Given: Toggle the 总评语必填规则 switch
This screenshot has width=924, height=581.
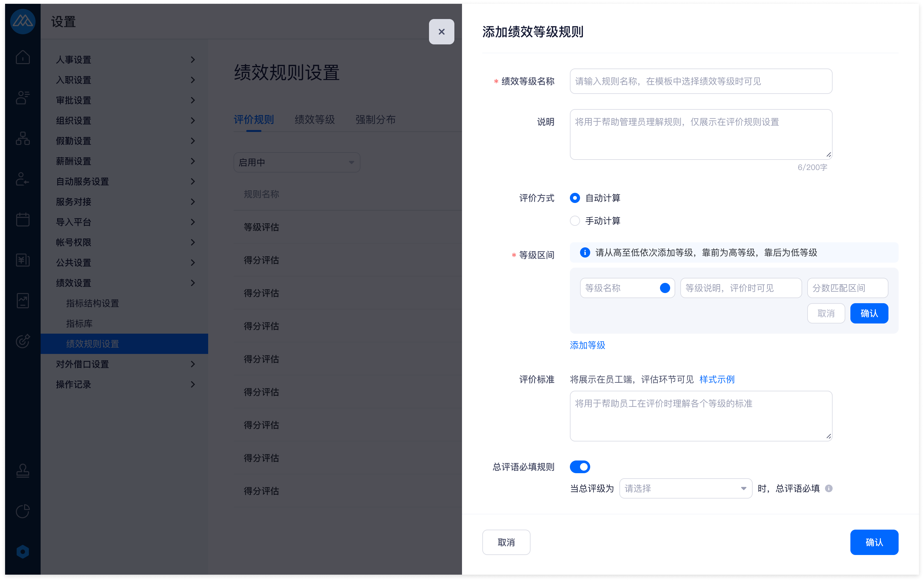Looking at the screenshot, I should coord(579,467).
